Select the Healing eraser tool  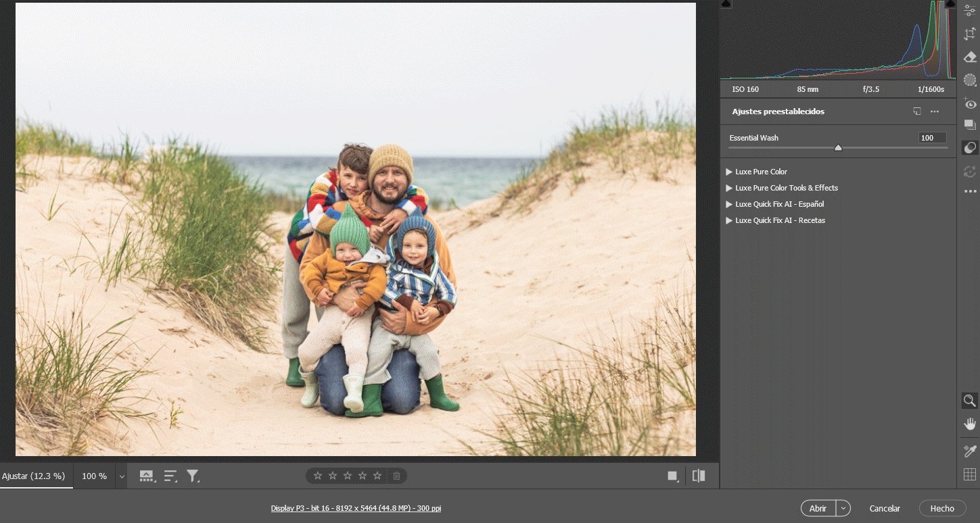(x=970, y=57)
